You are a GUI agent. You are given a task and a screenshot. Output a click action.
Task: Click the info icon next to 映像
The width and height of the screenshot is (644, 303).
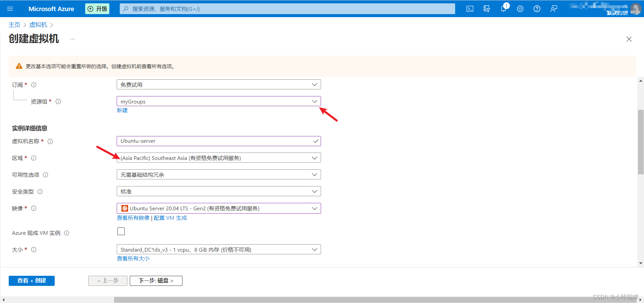34,209
